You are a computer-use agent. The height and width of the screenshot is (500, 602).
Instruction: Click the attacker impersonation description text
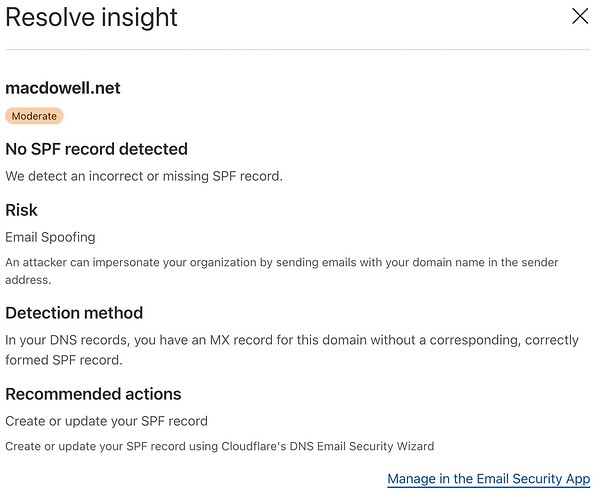(x=280, y=262)
